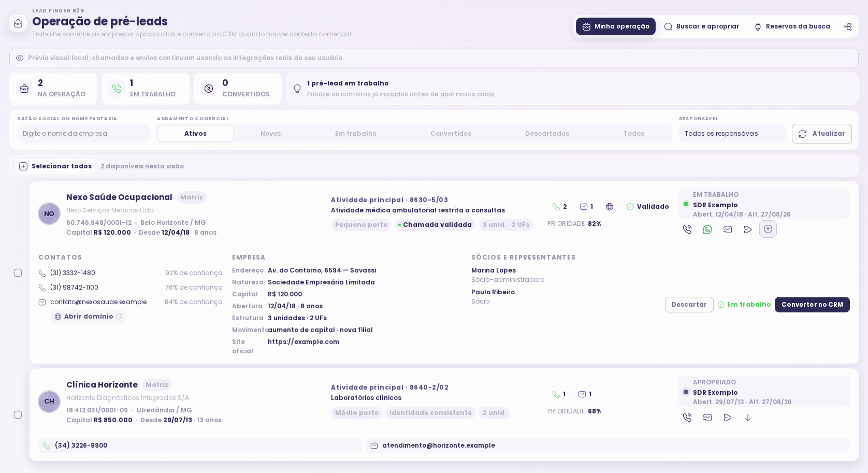Select the Ativos filter tab

pyautogui.click(x=195, y=134)
